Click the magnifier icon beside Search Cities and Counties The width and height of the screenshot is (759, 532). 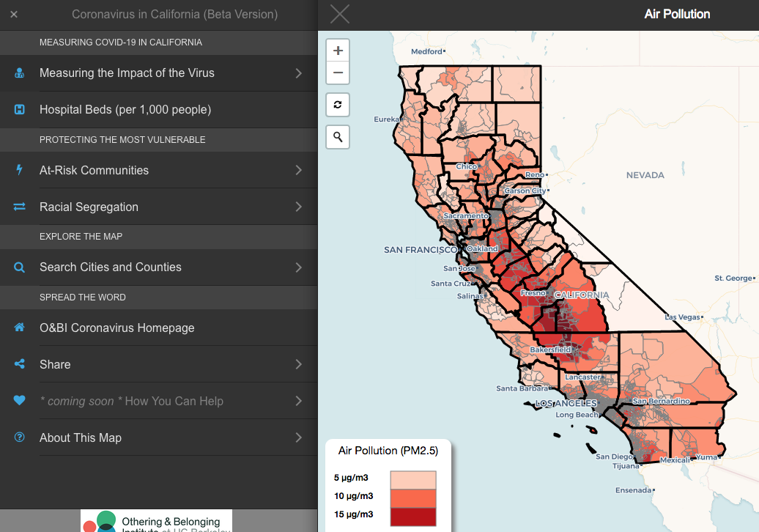coord(19,267)
